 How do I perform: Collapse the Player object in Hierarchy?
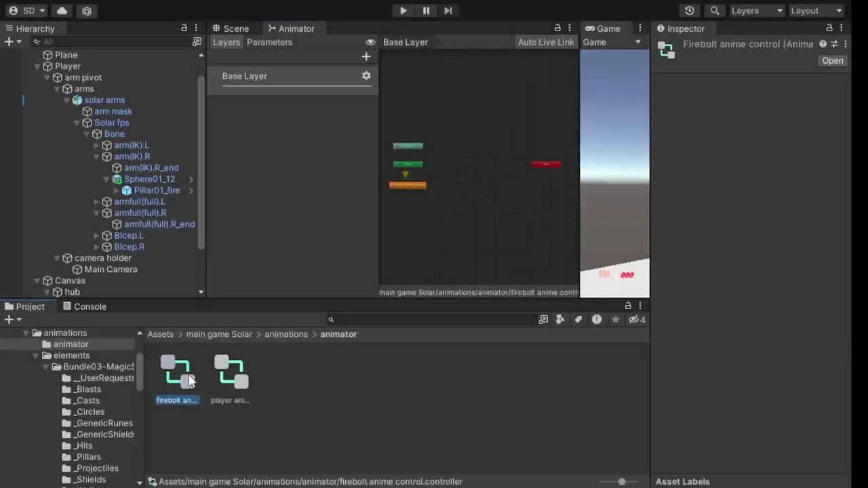click(37, 66)
